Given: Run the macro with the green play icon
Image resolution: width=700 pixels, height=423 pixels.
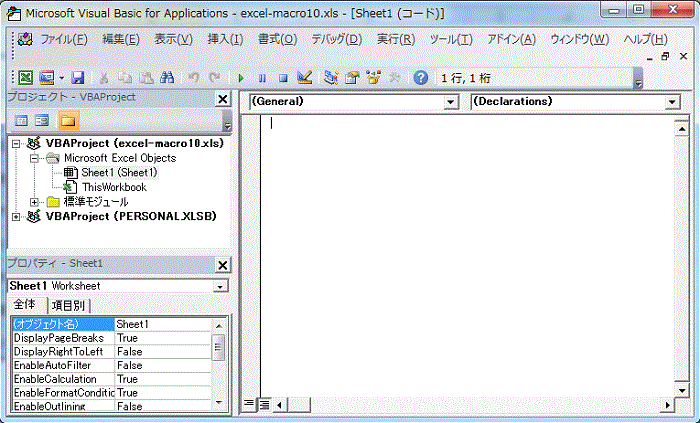Looking at the screenshot, I should [x=241, y=77].
